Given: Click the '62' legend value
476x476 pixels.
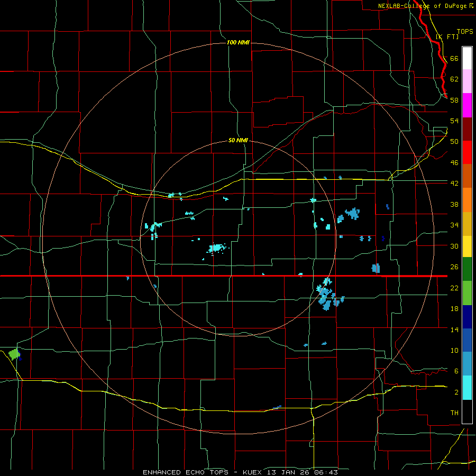Looking at the screenshot, I should 454,79.
